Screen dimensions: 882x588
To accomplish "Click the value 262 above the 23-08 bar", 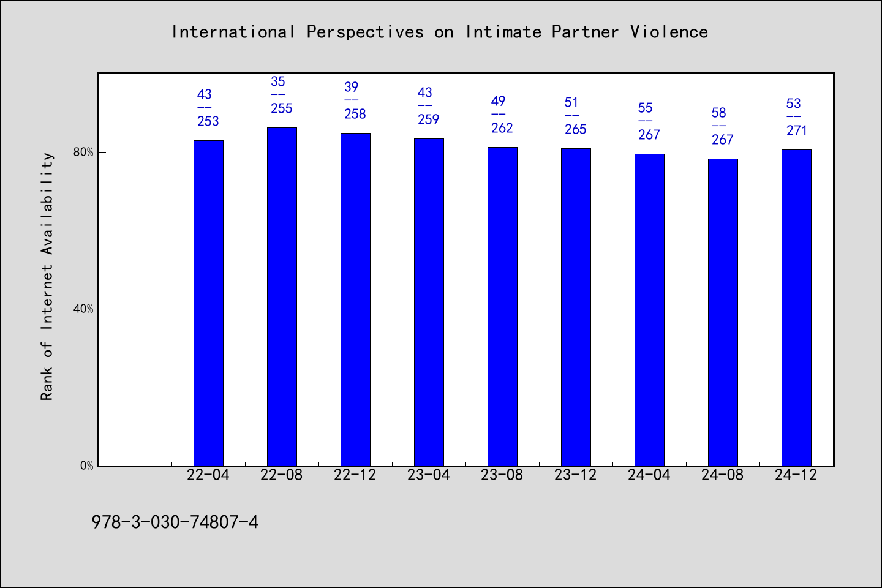I will pyautogui.click(x=502, y=128).
